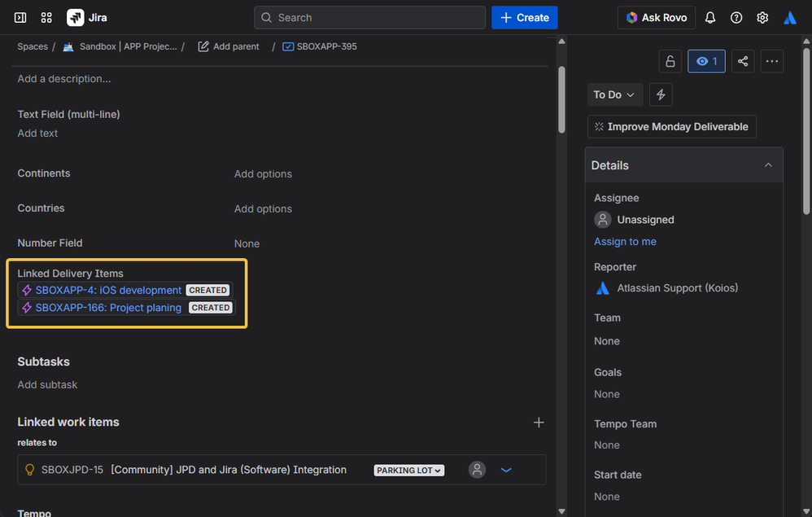Add options to Continents field

263,174
